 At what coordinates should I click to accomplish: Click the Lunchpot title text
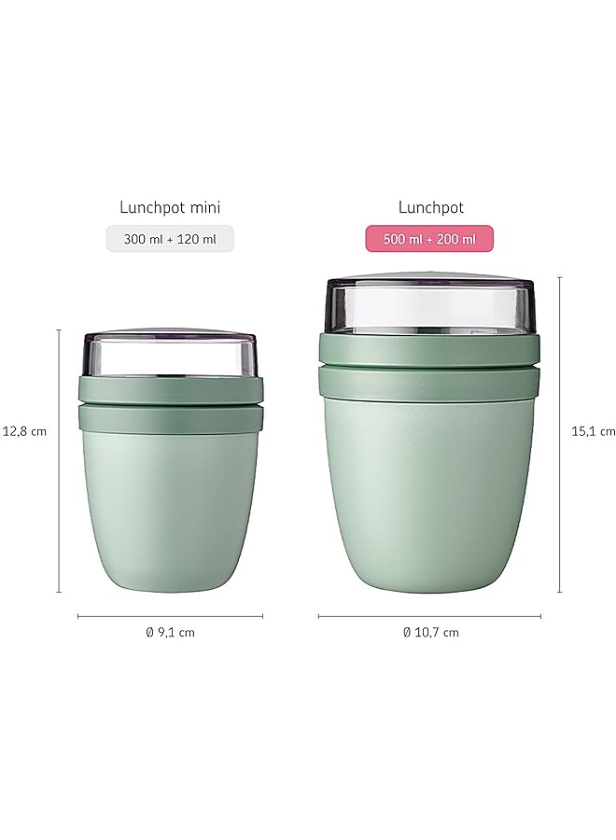point(430,207)
